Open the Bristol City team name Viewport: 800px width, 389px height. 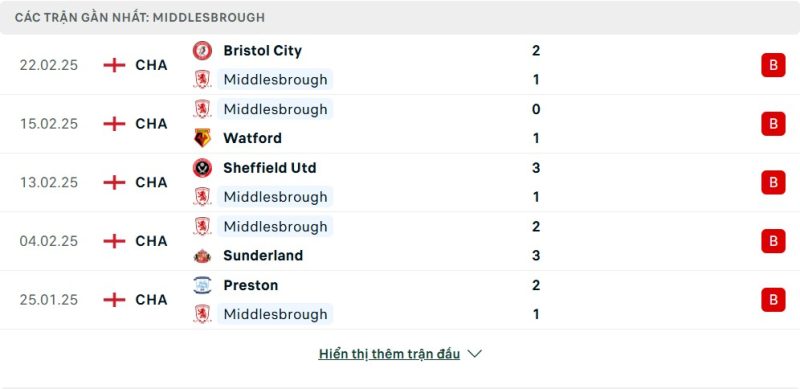(x=262, y=51)
